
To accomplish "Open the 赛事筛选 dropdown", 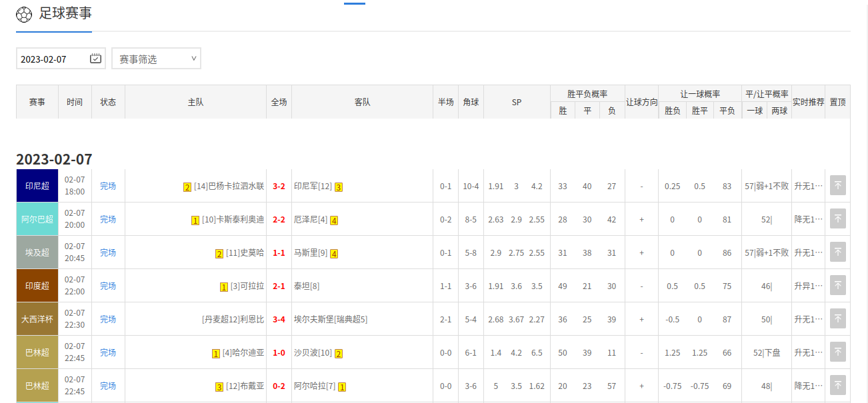I will click(156, 59).
